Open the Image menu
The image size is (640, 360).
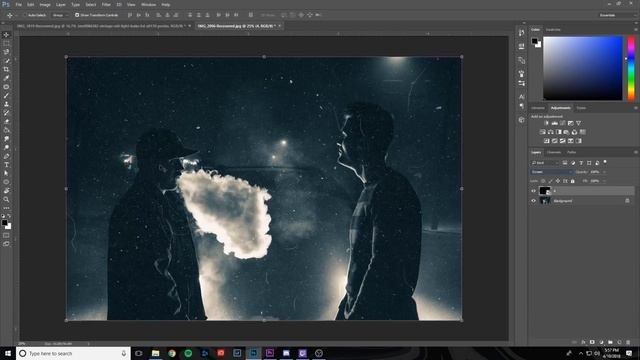click(45, 4)
